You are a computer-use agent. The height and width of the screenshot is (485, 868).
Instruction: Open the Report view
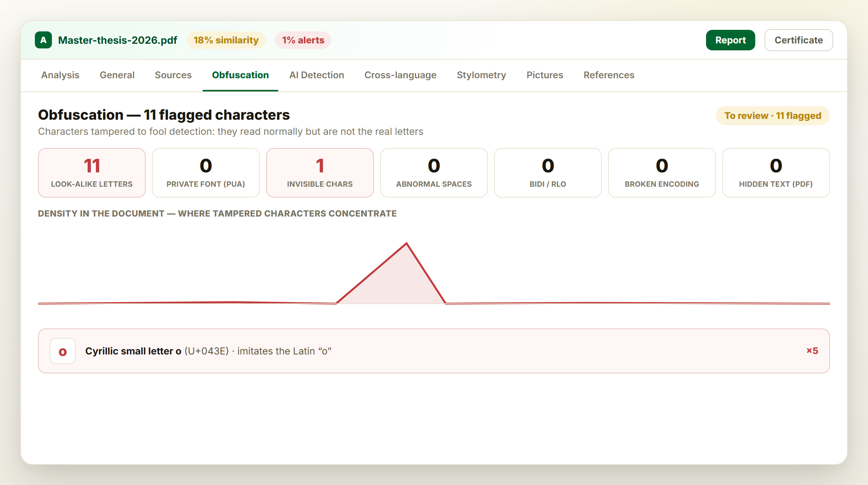[x=730, y=40]
